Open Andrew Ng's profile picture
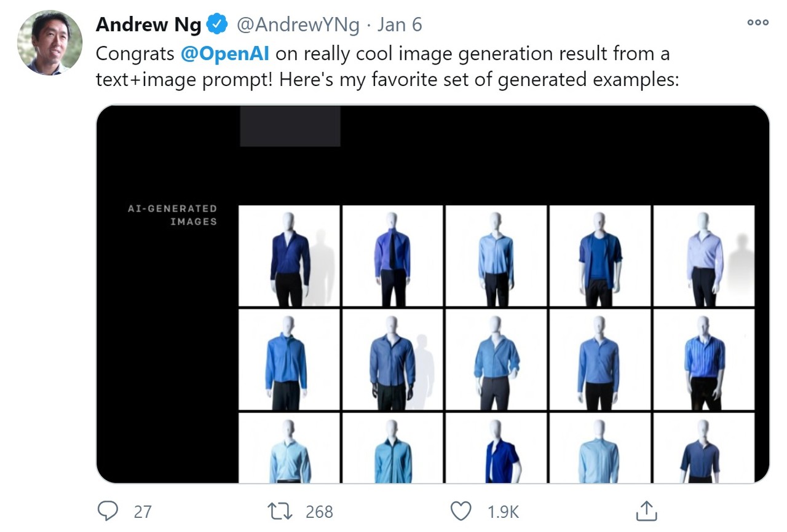Image resolution: width=787 pixels, height=532 pixels. click(50, 43)
